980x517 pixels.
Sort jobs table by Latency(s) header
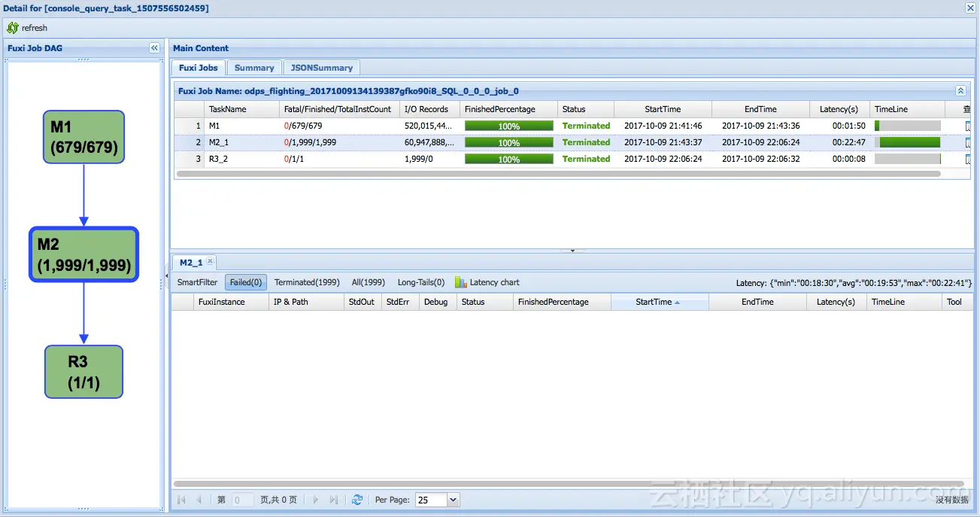[x=839, y=109]
